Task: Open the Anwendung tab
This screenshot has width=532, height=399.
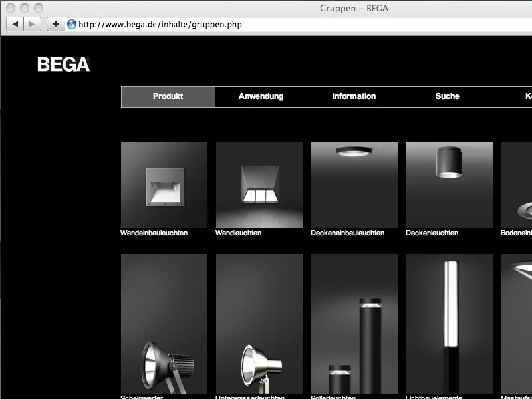Action: (261, 96)
